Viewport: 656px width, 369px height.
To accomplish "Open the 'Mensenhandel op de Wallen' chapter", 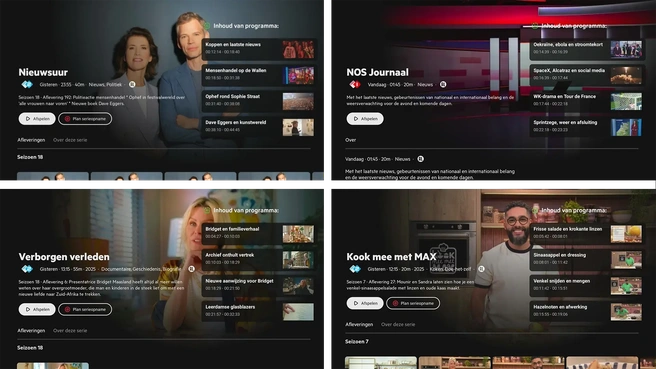I will point(259,75).
